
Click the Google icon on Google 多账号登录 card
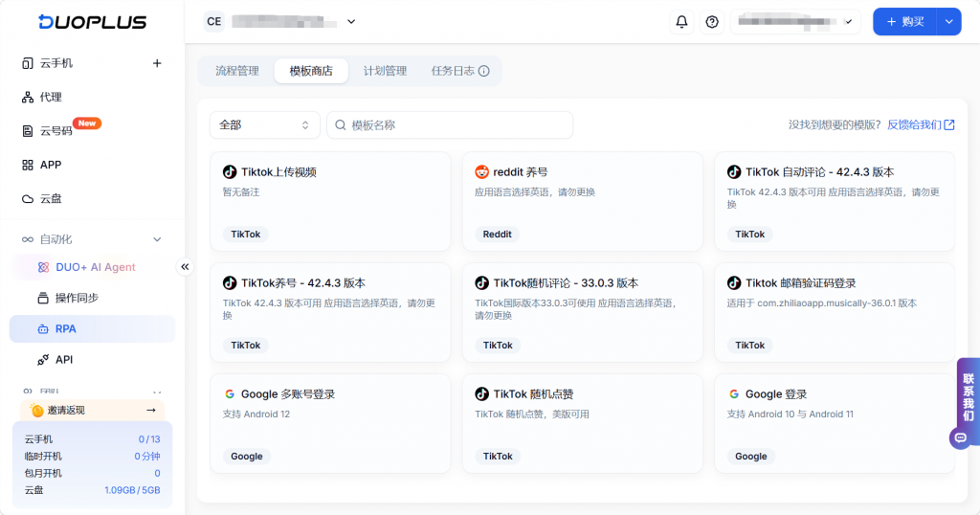click(x=230, y=394)
